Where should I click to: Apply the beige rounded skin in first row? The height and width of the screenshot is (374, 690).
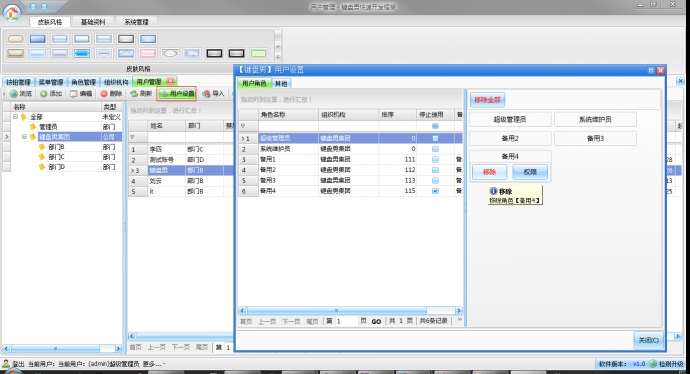[x=15, y=39]
